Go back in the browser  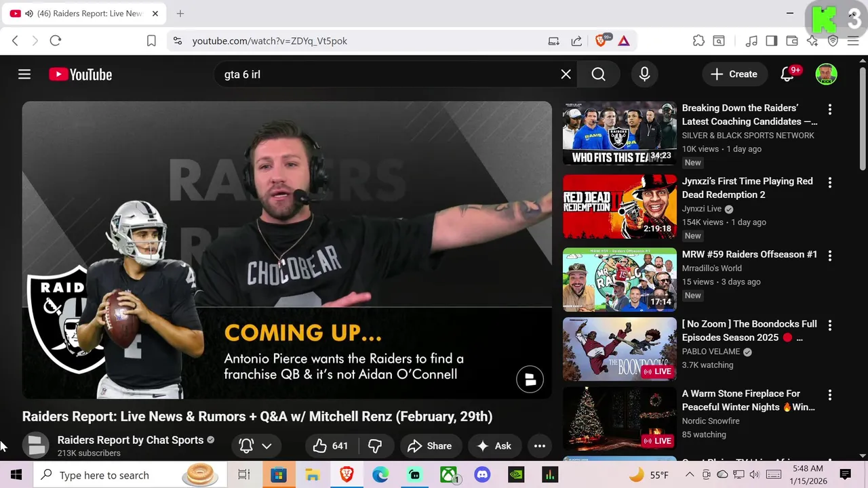[x=15, y=41]
